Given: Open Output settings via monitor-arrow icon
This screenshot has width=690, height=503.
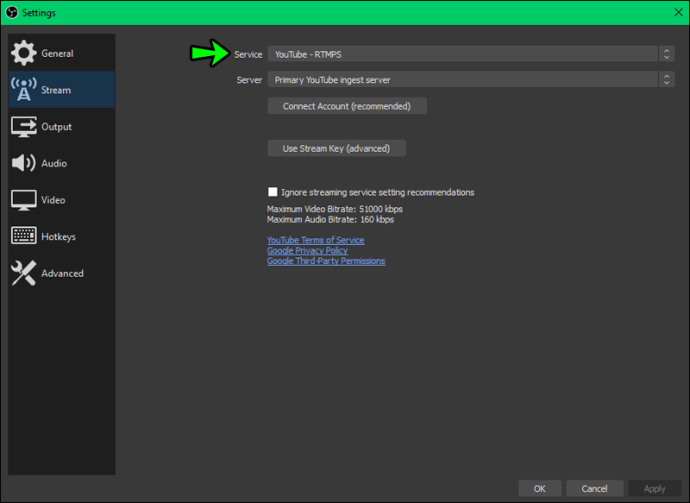Looking at the screenshot, I should coord(24,126).
